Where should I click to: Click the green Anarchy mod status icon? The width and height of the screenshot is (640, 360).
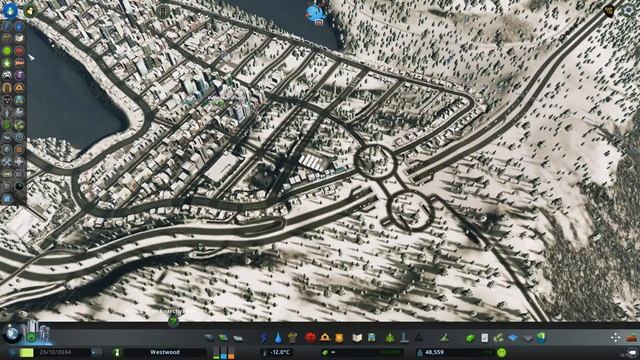[173, 322]
